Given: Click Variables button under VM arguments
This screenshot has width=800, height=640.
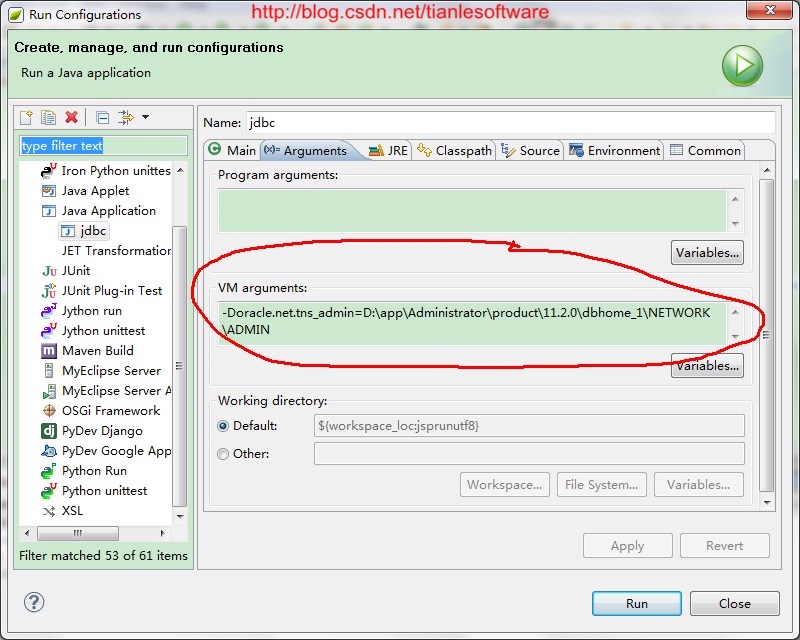Looking at the screenshot, I should point(707,366).
